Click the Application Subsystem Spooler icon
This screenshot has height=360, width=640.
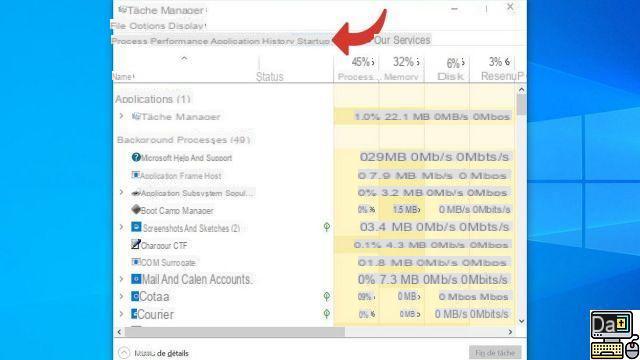pyautogui.click(x=136, y=193)
